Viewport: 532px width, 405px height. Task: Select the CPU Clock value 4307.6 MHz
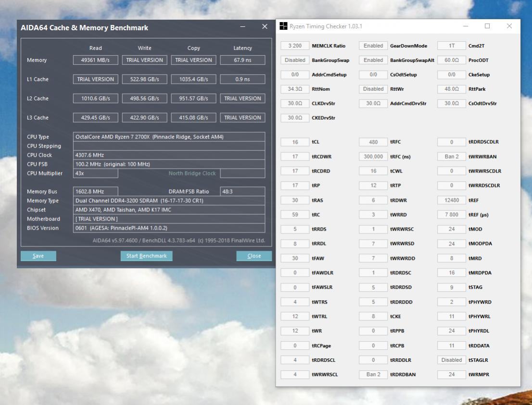click(169, 155)
